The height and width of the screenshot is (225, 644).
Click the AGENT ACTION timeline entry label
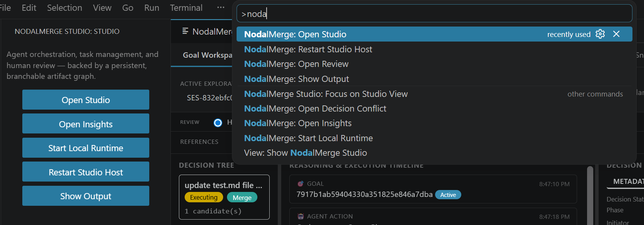pyautogui.click(x=330, y=217)
